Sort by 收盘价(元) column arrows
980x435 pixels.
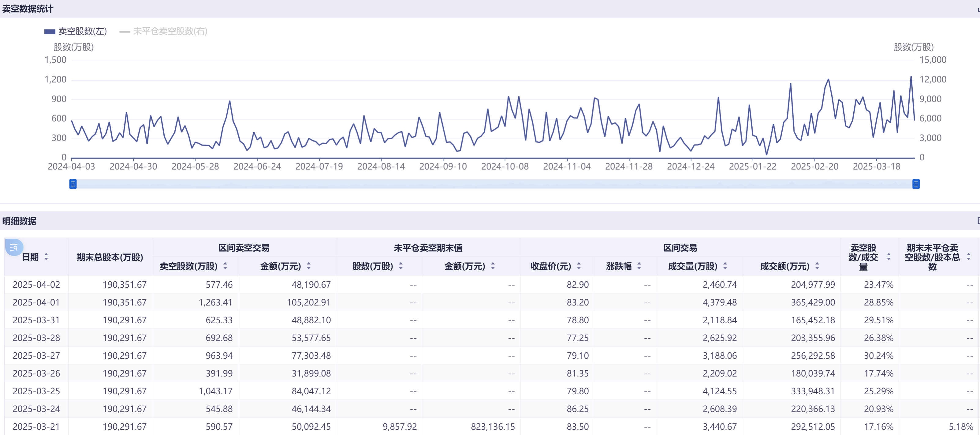pos(579,266)
